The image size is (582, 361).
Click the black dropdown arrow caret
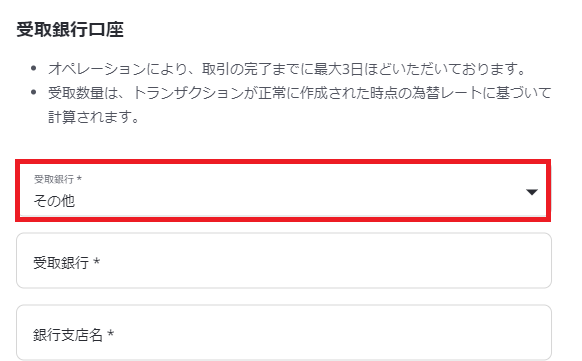tap(532, 192)
